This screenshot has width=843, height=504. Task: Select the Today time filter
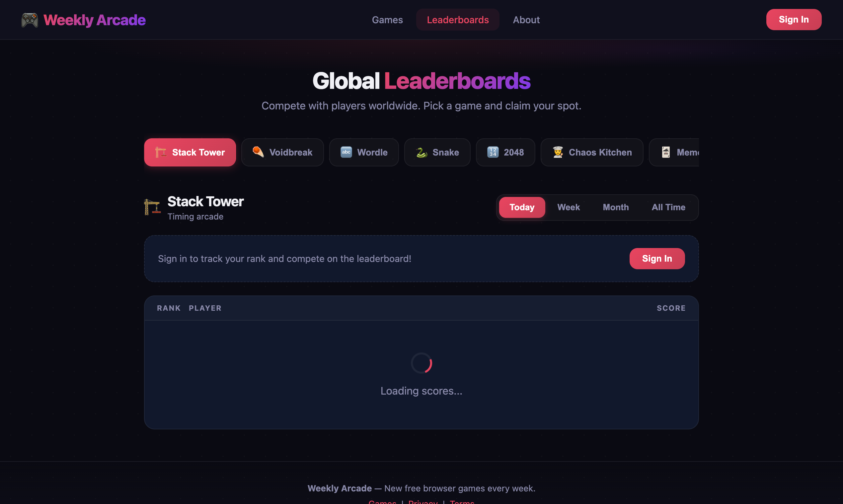pos(522,207)
